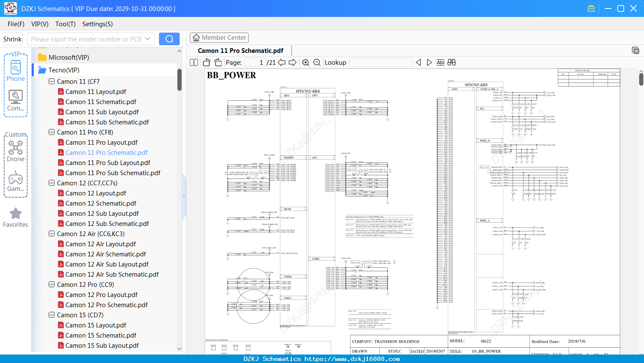
Task: Open the Phone category
Action: tap(16, 71)
